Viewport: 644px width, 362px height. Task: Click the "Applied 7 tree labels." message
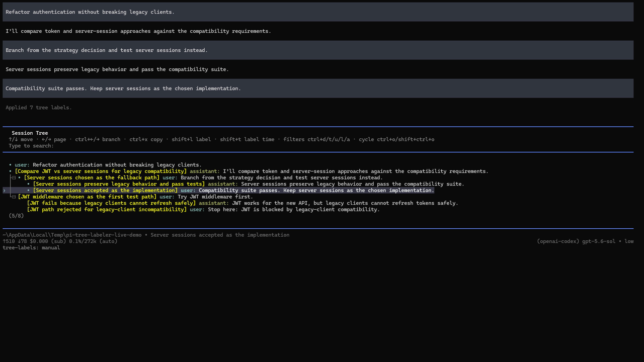coord(39,108)
